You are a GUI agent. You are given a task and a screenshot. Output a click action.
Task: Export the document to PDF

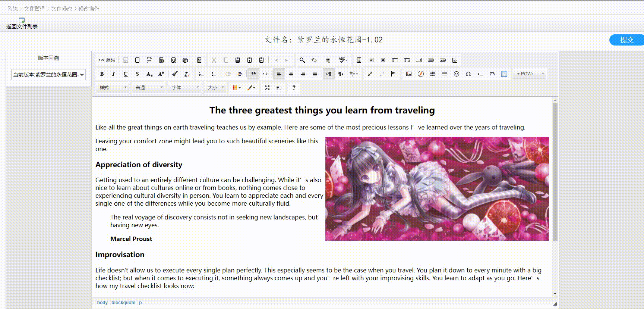pyautogui.click(x=149, y=60)
